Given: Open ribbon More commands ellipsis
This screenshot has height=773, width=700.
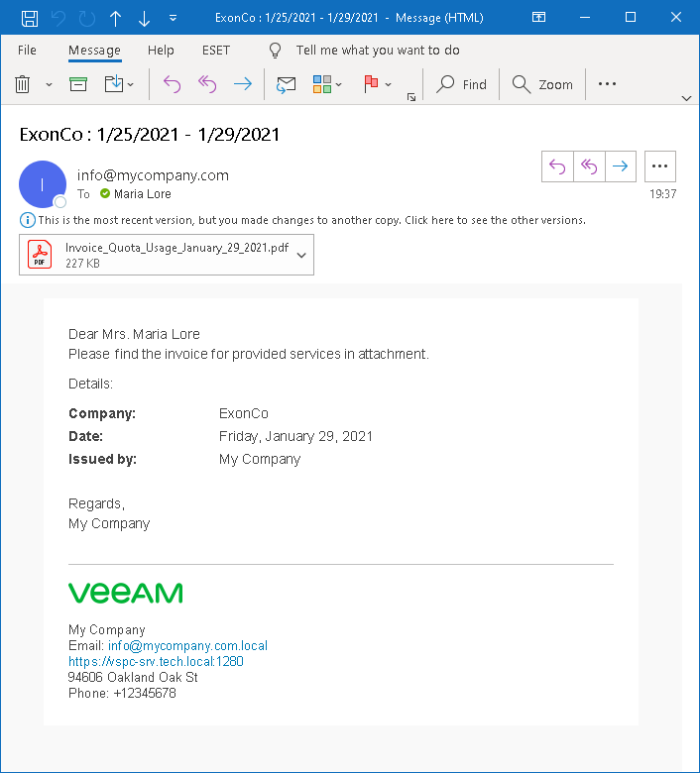Looking at the screenshot, I should [607, 84].
